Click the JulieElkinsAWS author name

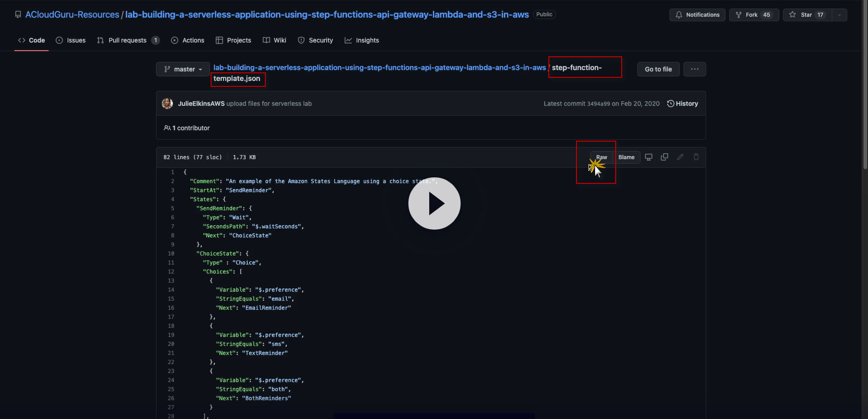(x=201, y=103)
